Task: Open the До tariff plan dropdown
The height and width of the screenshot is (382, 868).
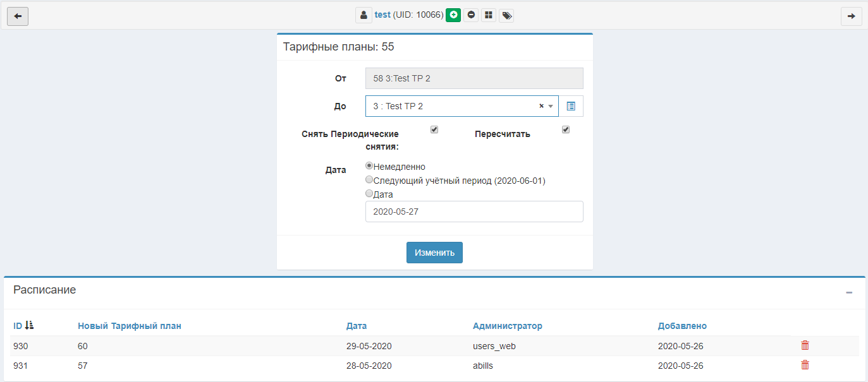Action: 455,107
